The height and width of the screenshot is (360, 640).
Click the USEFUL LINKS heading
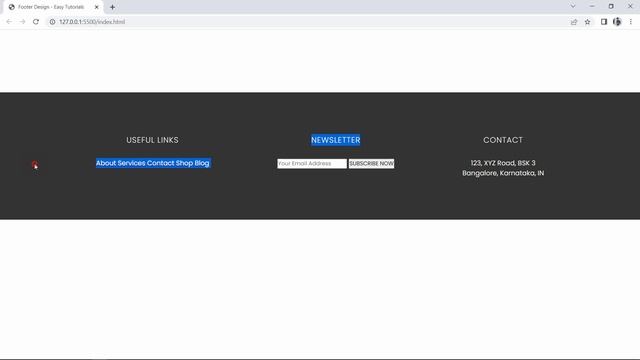pos(152,140)
